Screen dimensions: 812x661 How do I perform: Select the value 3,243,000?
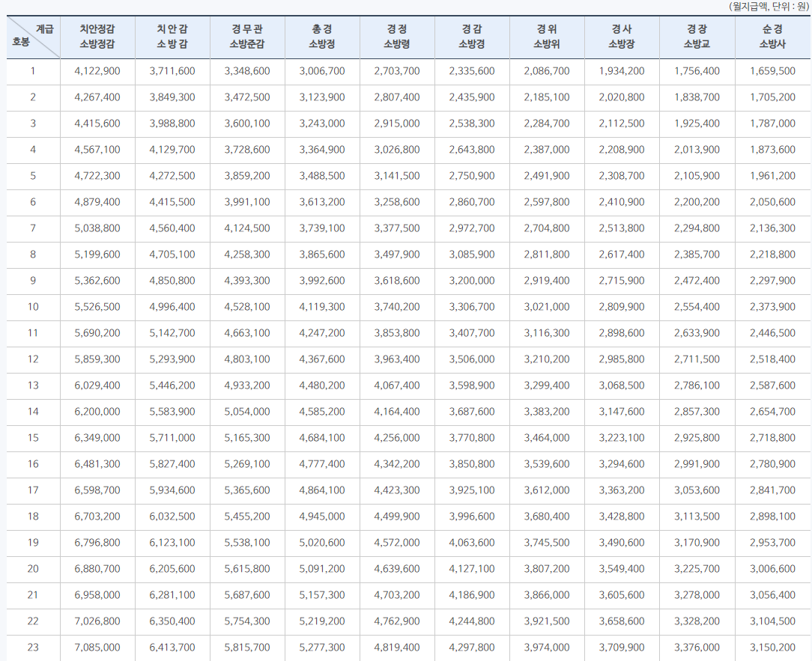point(322,124)
